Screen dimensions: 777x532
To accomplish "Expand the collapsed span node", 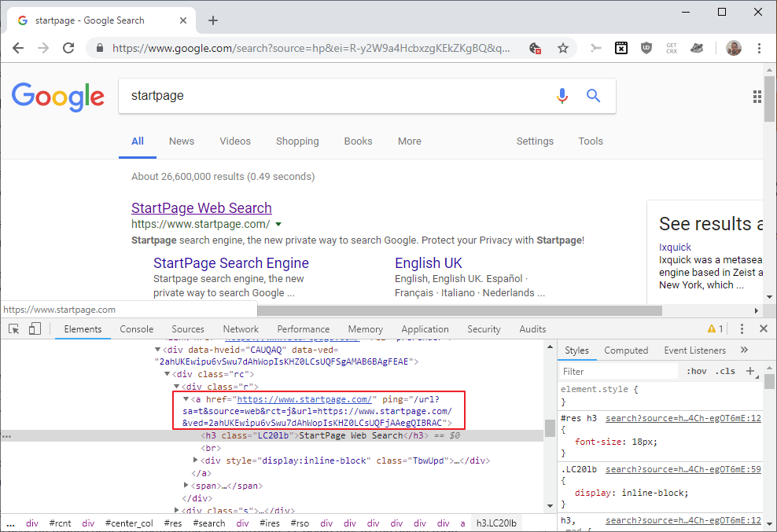I will click(186, 486).
